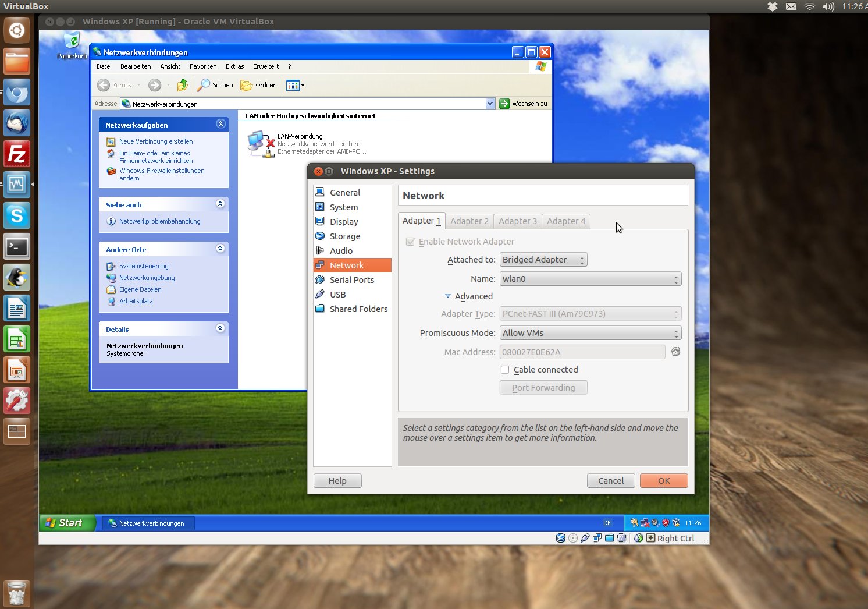Open Papierkorb recycle bin on XP desktop
Viewport: 868px width, 609px height.
[72, 45]
